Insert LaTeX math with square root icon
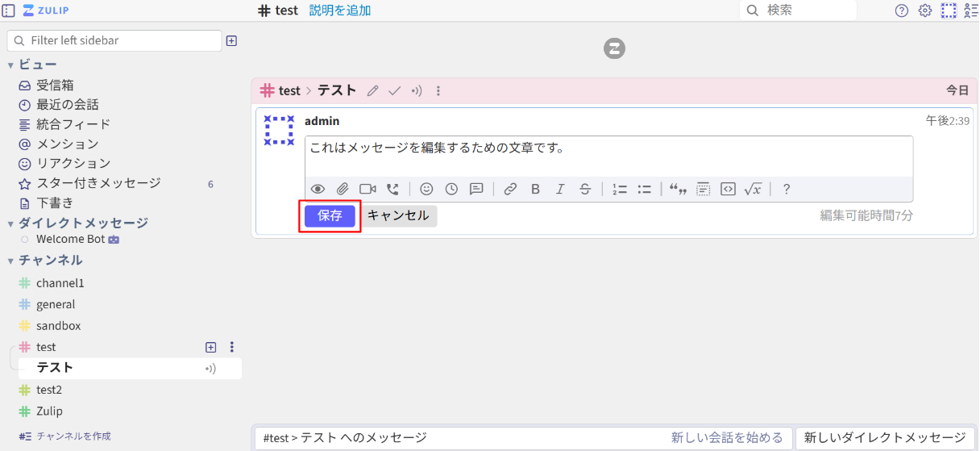Viewport: 980px width, 451px height. (753, 189)
